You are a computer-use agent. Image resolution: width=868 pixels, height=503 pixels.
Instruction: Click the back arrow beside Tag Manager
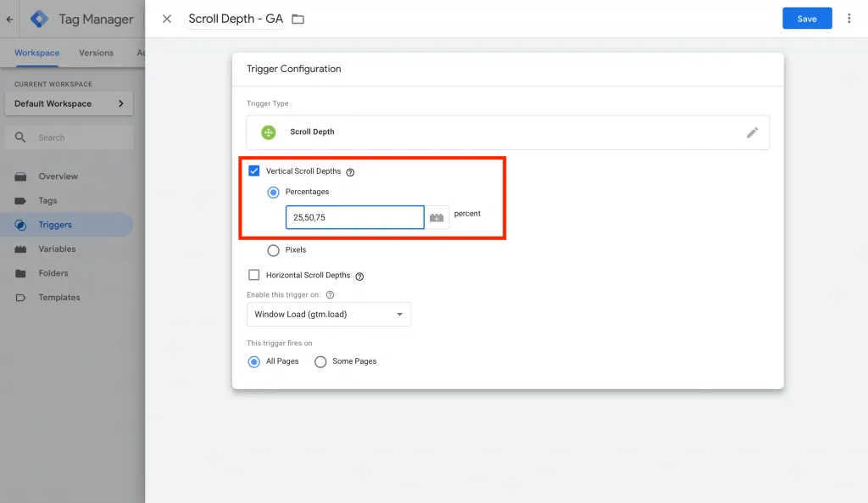(10, 19)
